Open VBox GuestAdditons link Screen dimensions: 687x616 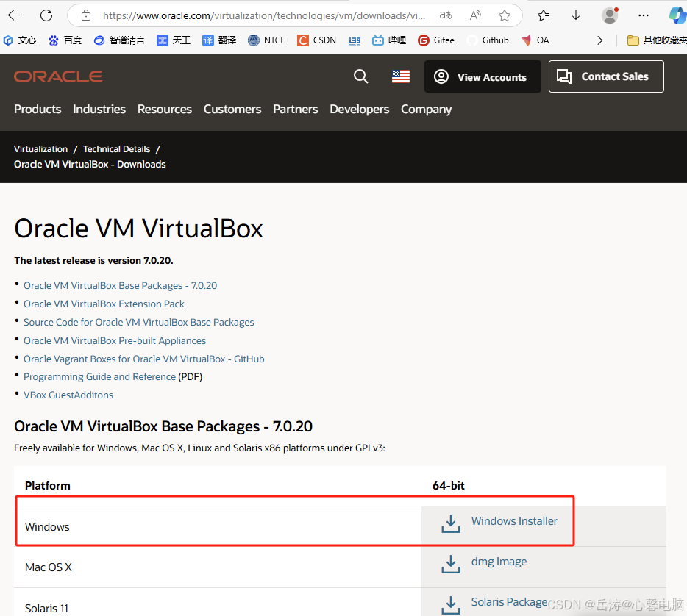[68, 395]
